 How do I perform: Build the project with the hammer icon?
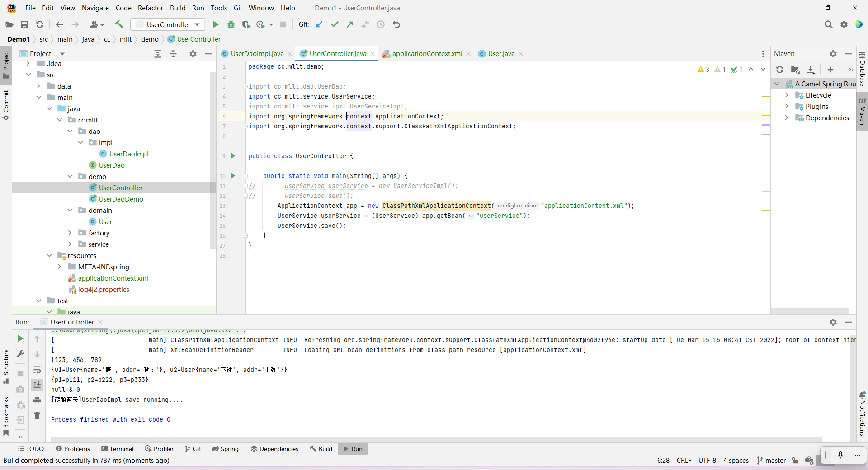pyautogui.click(x=119, y=24)
